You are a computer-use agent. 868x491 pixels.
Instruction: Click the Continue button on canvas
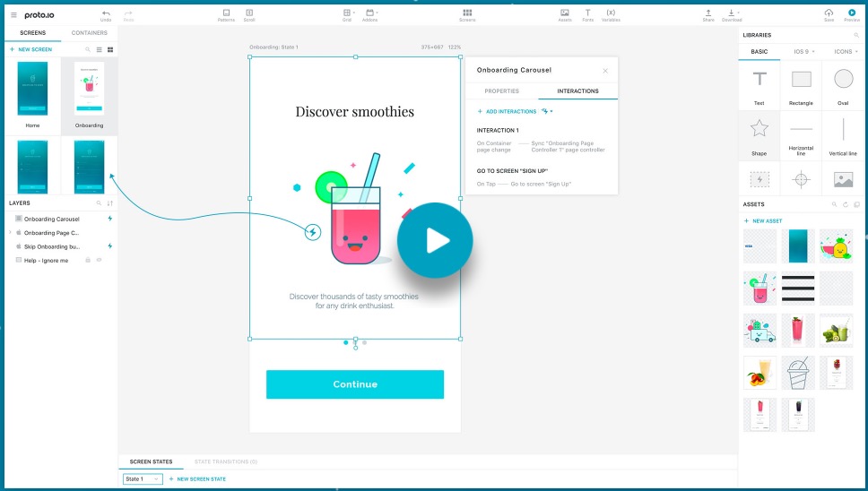pos(355,384)
